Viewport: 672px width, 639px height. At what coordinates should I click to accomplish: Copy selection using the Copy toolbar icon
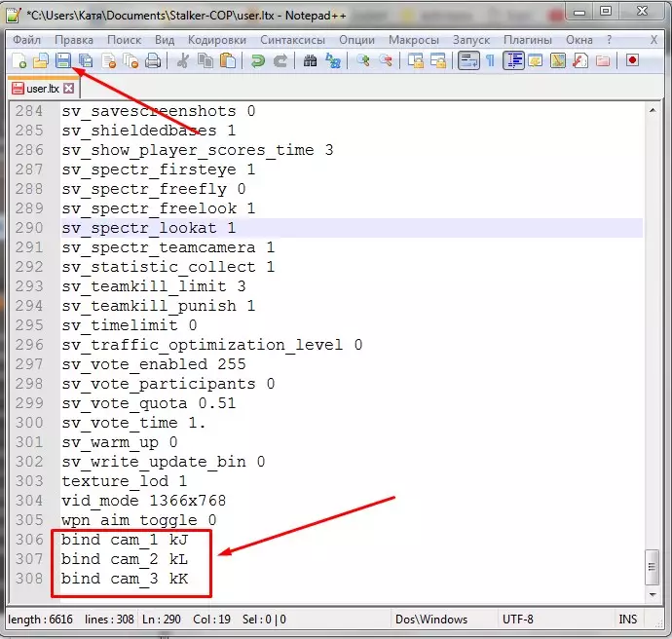(x=205, y=60)
